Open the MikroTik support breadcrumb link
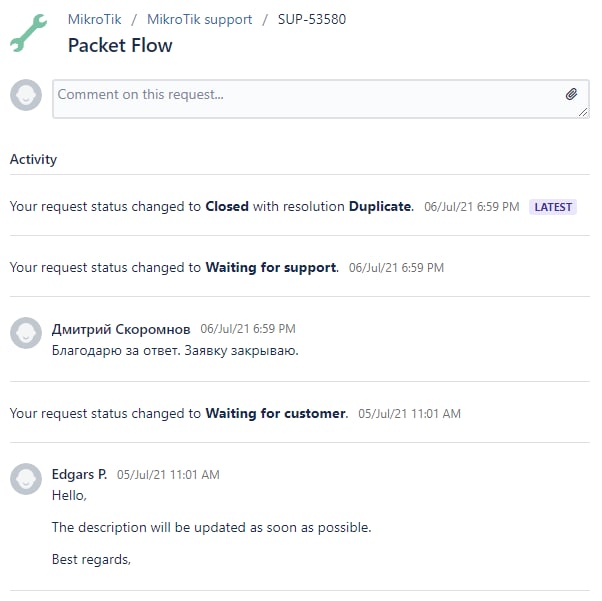The image size is (602, 601). pyautogui.click(x=200, y=19)
